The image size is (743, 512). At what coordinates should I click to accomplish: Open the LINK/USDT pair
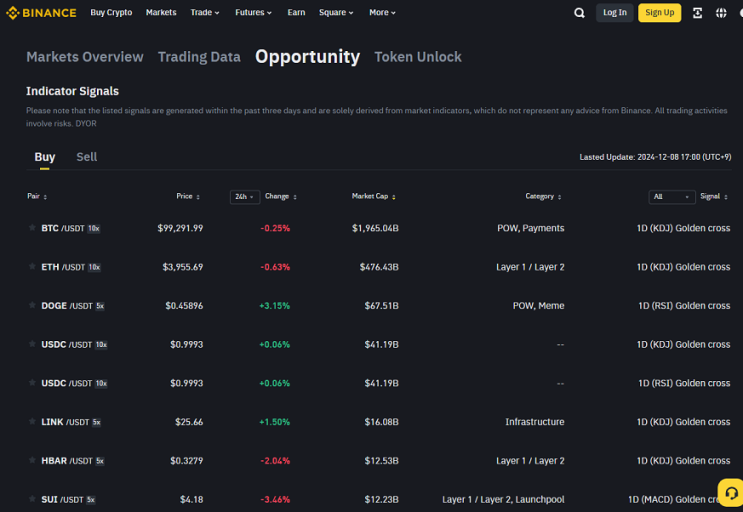click(x=65, y=422)
